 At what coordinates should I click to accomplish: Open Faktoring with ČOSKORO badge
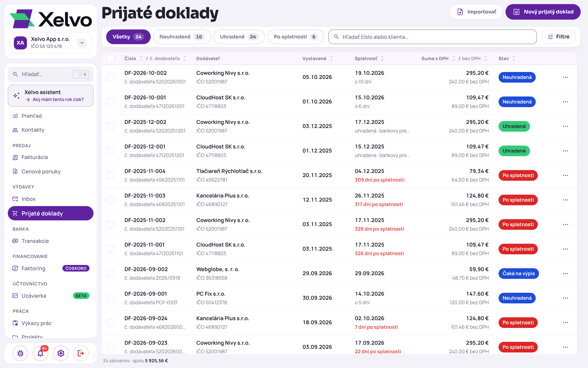[x=51, y=268]
